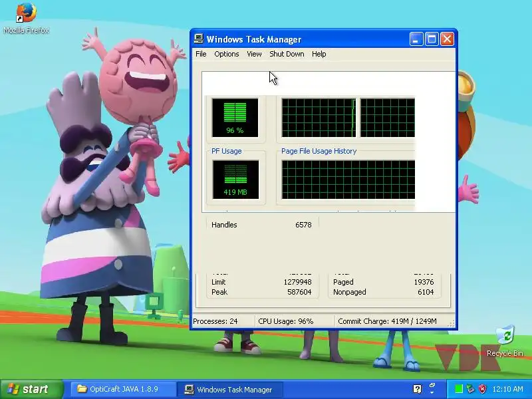Open the Help menu
The image size is (532, 399).
click(319, 54)
